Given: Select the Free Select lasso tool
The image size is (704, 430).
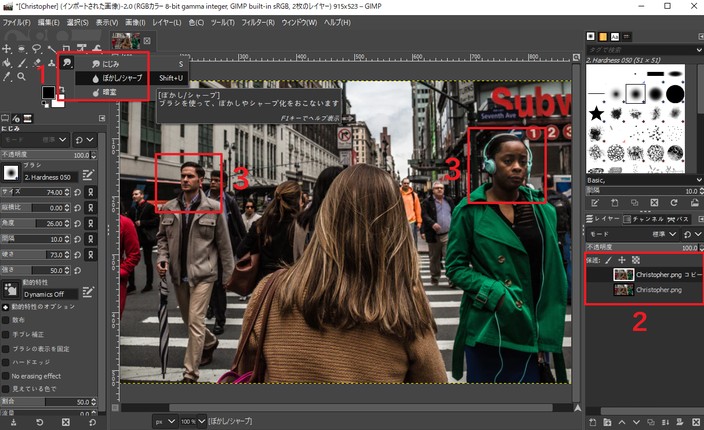Looking at the screenshot, I should point(37,48).
